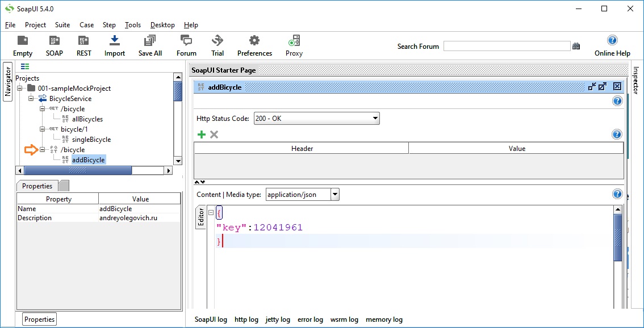Open the Suite menu
The height and width of the screenshot is (328, 644).
click(x=62, y=25)
